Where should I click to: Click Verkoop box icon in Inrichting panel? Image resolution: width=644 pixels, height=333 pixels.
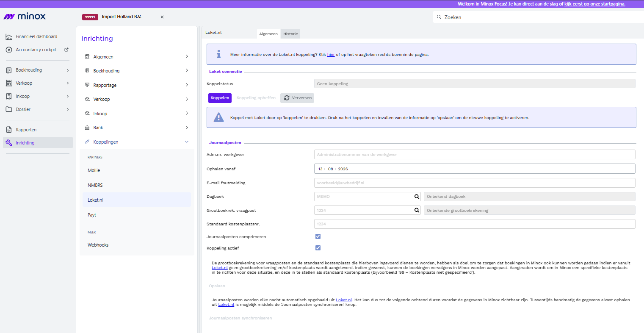tap(87, 99)
